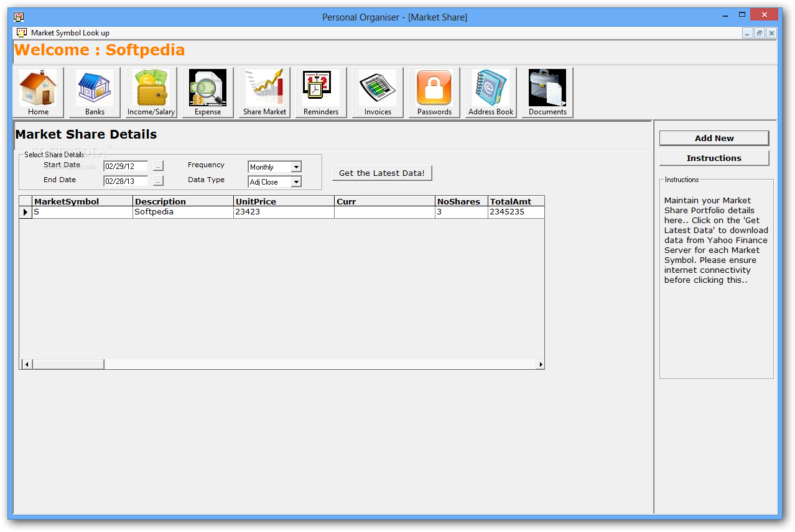
Task: Click the Market Symbol Look up menu title
Action: 70,33
